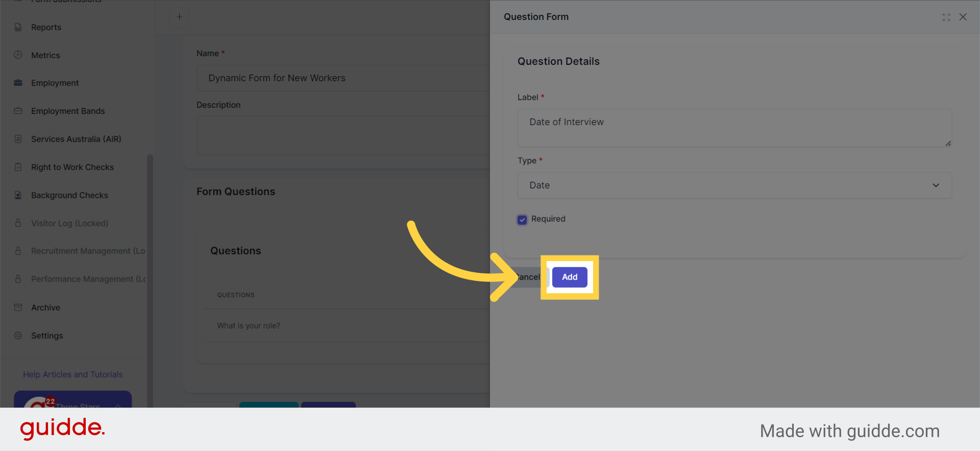Click the plus tab button
This screenshot has width=980, height=451.
[179, 17]
